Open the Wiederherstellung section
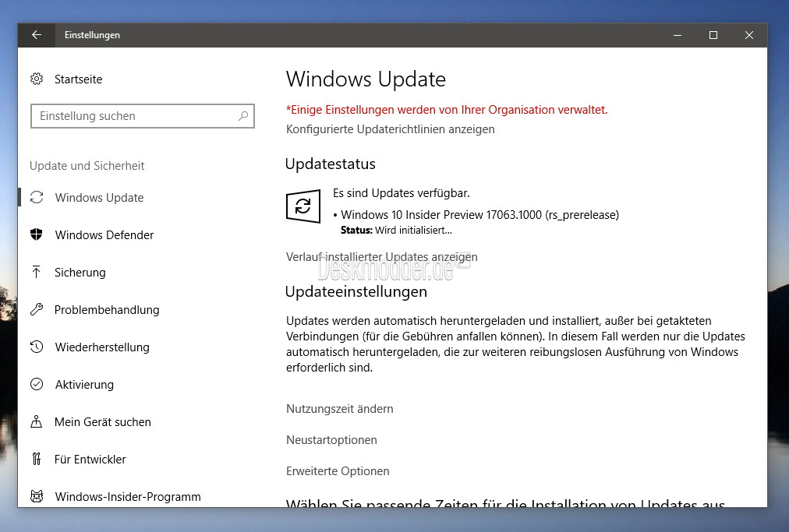The height and width of the screenshot is (532, 789). point(102,347)
